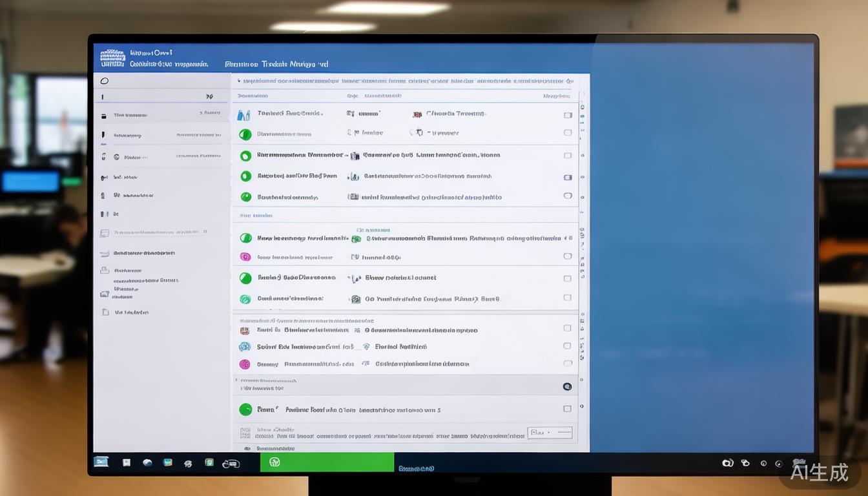Expand the small arrow at start of list toolbar
Viewport: 868px width, 496px height.
(239, 81)
